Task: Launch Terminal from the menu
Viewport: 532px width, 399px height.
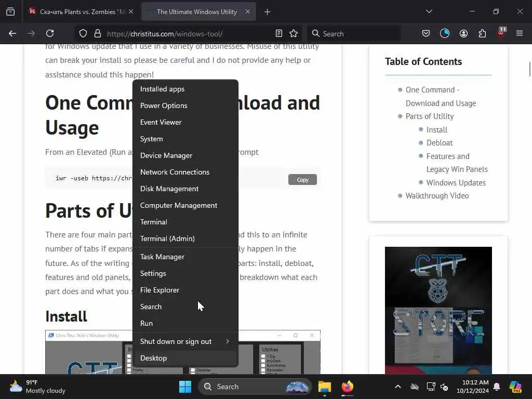Action: point(185,222)
